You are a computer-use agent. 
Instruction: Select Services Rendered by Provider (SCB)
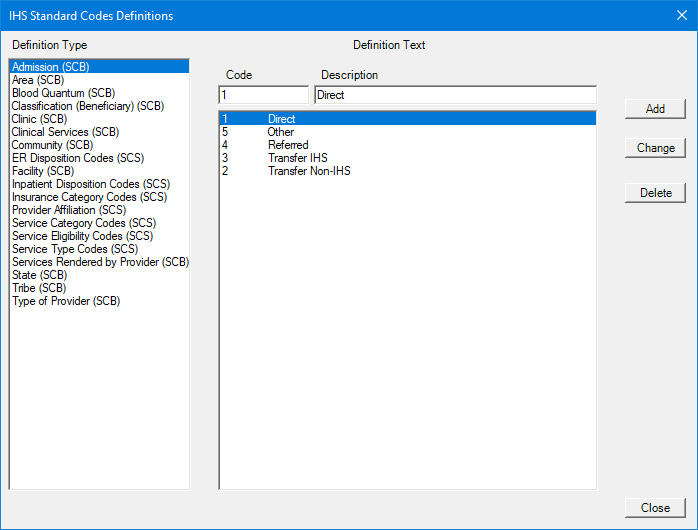click(x=100, y=262)
